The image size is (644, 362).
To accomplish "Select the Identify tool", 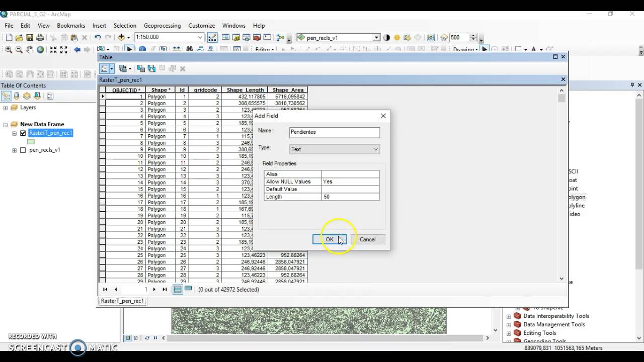I will pyautogui.click(x=142, y=49).
